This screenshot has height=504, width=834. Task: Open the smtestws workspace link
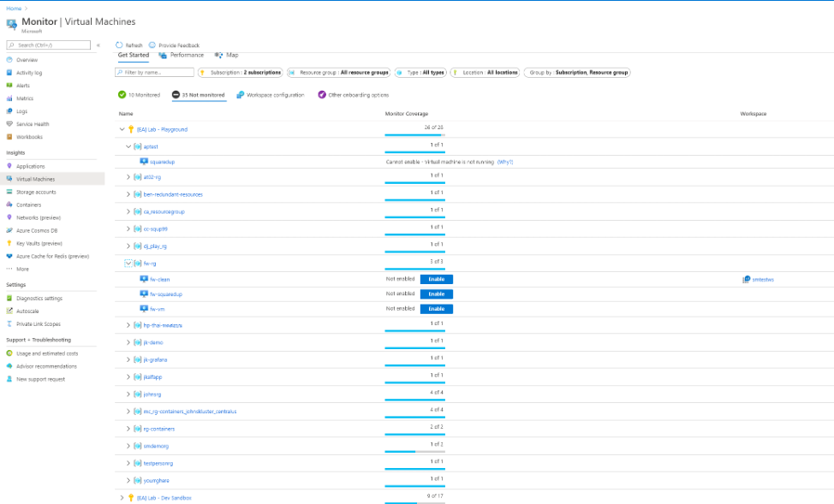(x=763, y=279)
